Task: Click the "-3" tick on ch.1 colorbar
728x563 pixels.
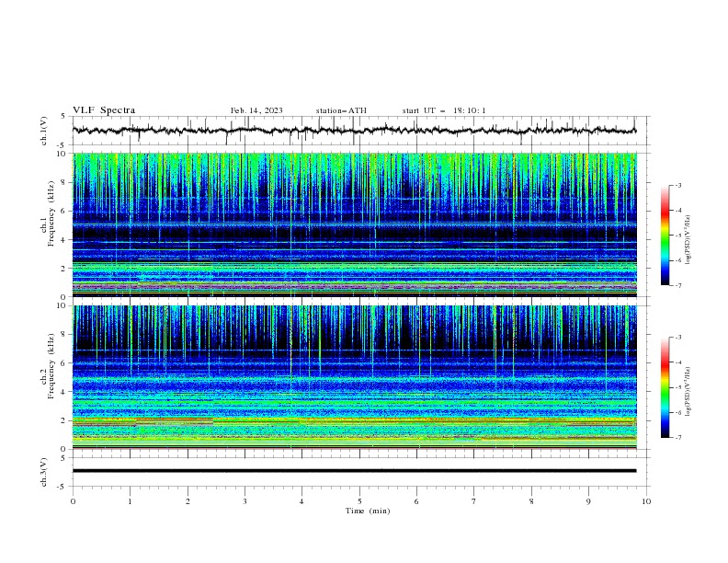Action: point(677,185)
